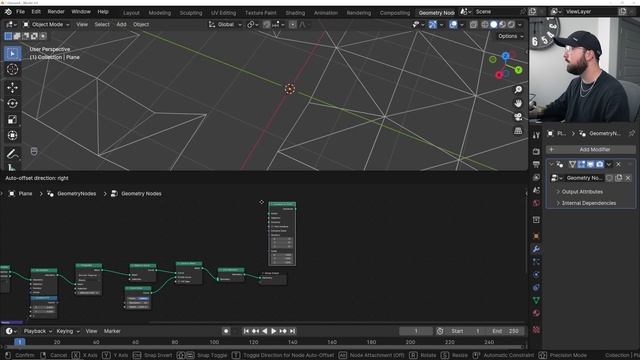The image size is (640, 360).
Task: Open the shading options dropdown arrow
Action: click(x=520, y=25)
